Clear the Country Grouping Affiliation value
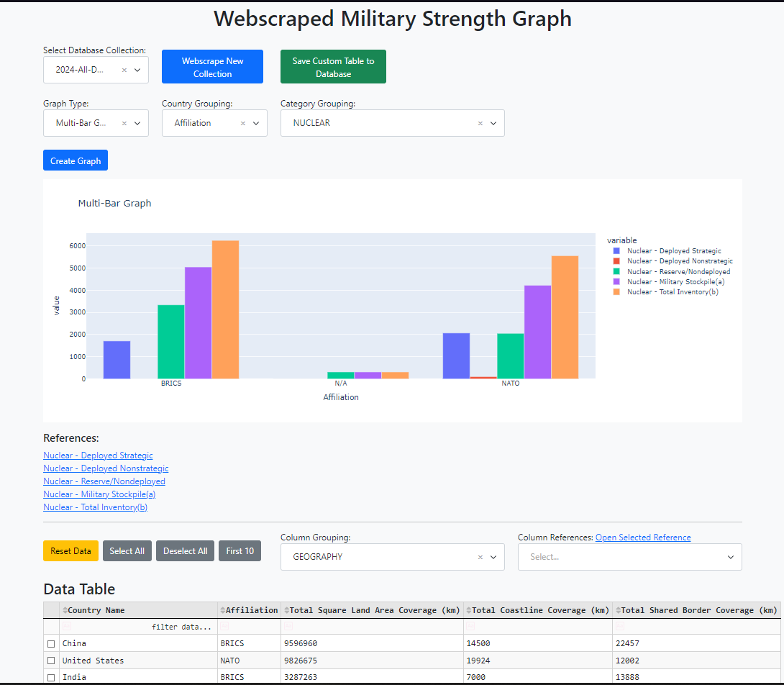 (242, 123)
